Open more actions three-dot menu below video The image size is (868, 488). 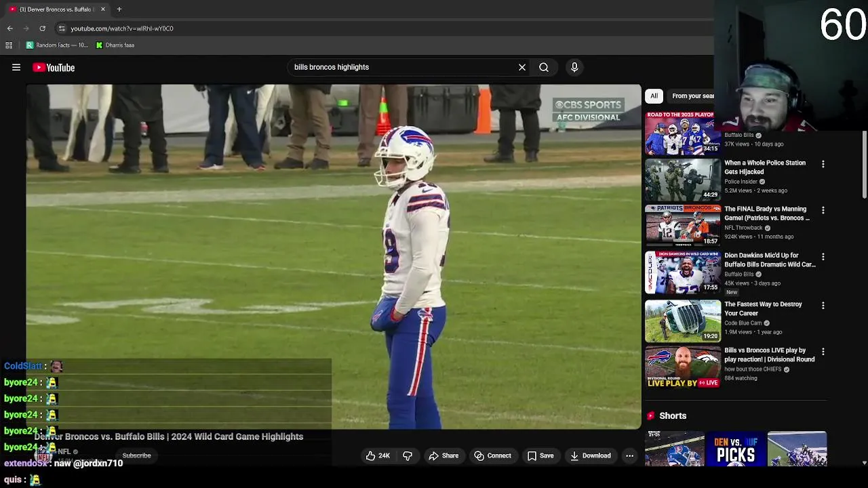tap(629, 455)
